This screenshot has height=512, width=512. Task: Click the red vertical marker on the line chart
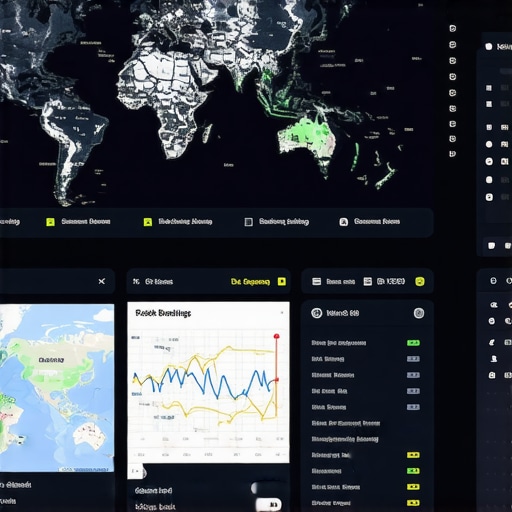pyautogui.click(x=276, y=375)
